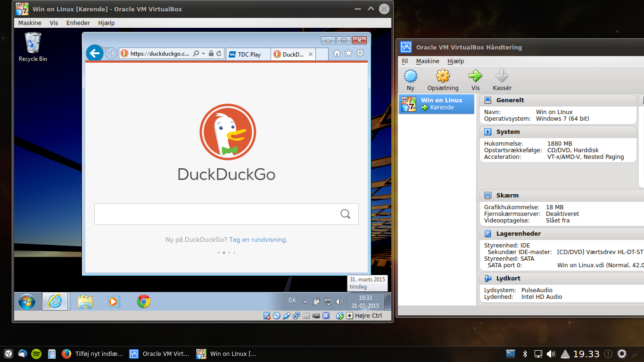
Task: Click the Skærm section header
Action: coord(562,195)
